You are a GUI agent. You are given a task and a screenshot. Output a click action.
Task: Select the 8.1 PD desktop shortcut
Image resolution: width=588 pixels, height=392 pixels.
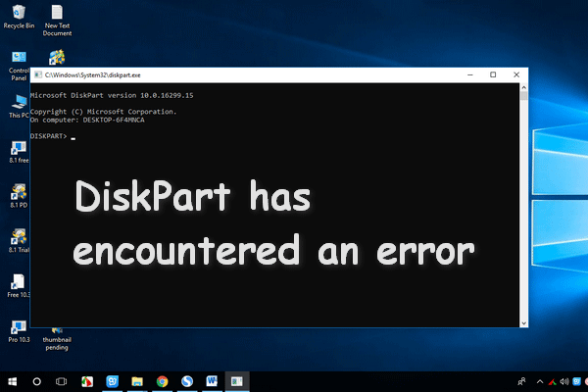19,196
